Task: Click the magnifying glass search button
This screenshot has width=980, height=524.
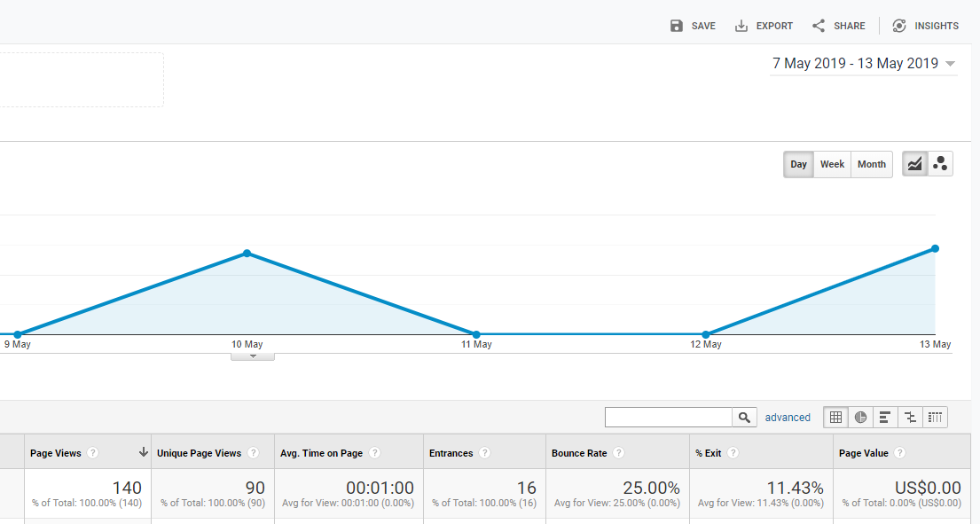Action: (x=744, y=418)
